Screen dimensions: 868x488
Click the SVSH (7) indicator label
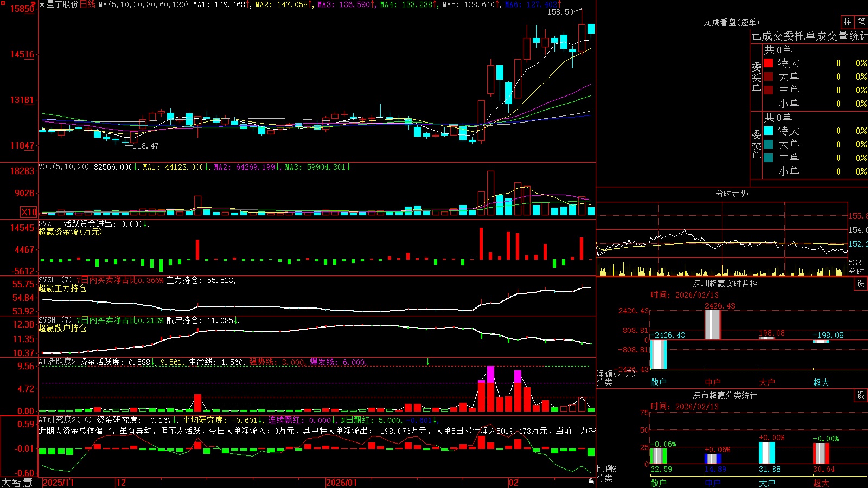pyautogui.click(x=55, y=320)
